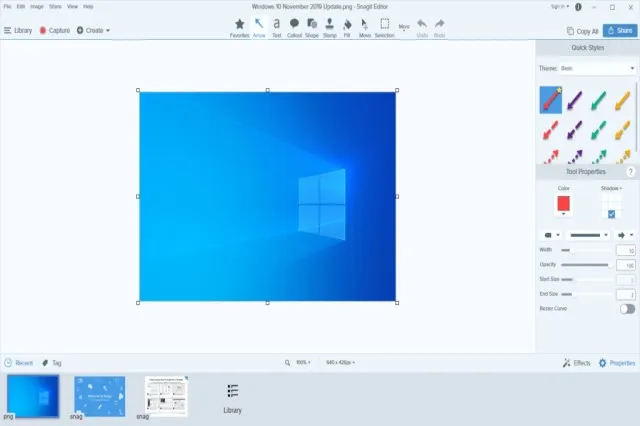Open the Create dropdown menu

pos(94,30)
